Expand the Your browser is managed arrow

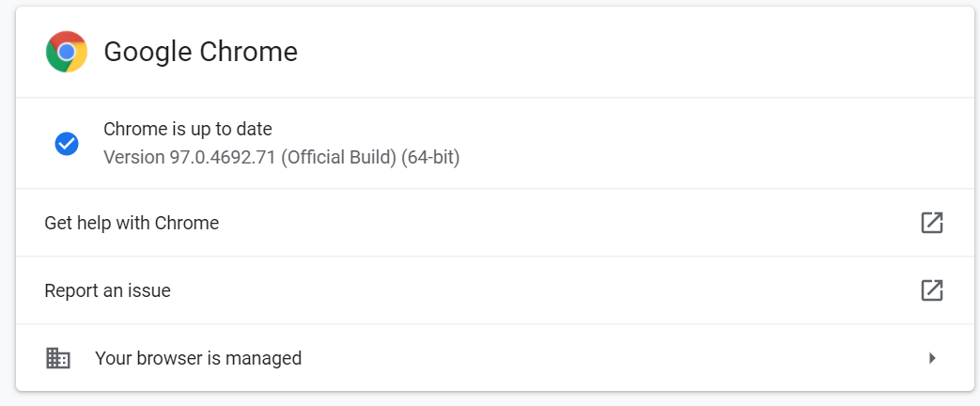(x=932, y=358)
